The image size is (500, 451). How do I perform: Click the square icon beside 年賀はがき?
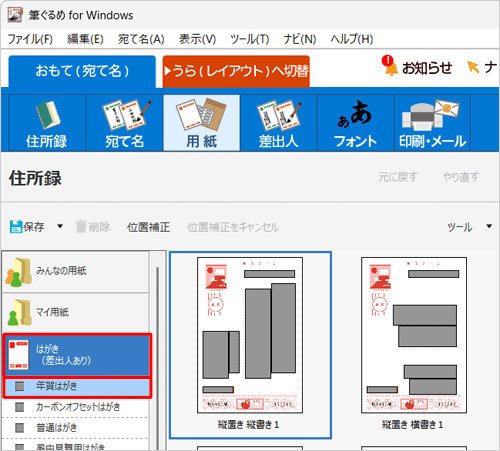pos(20,386)
